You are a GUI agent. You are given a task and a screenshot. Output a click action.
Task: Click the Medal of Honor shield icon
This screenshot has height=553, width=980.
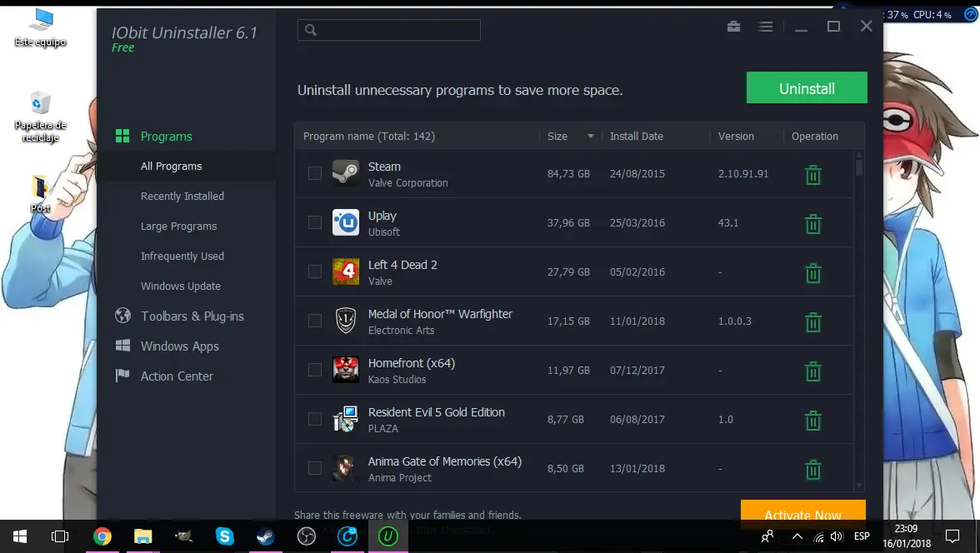346,321
